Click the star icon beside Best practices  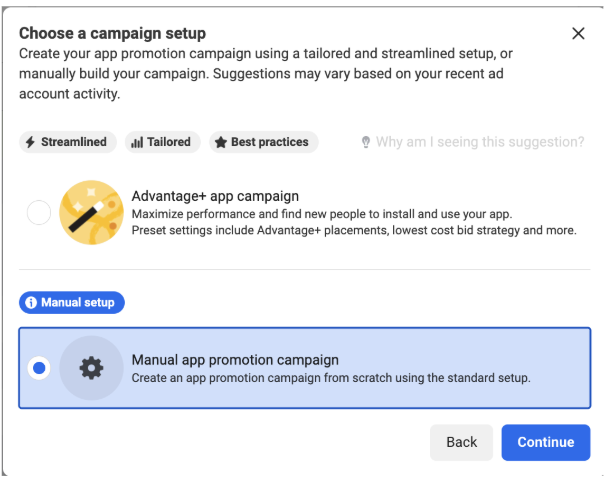(221, 142)
